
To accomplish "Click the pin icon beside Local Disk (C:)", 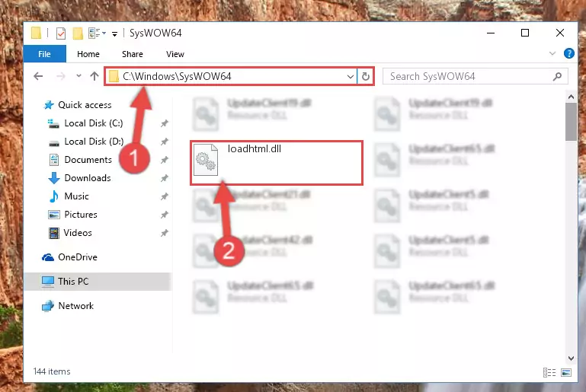I will (164, 123).
